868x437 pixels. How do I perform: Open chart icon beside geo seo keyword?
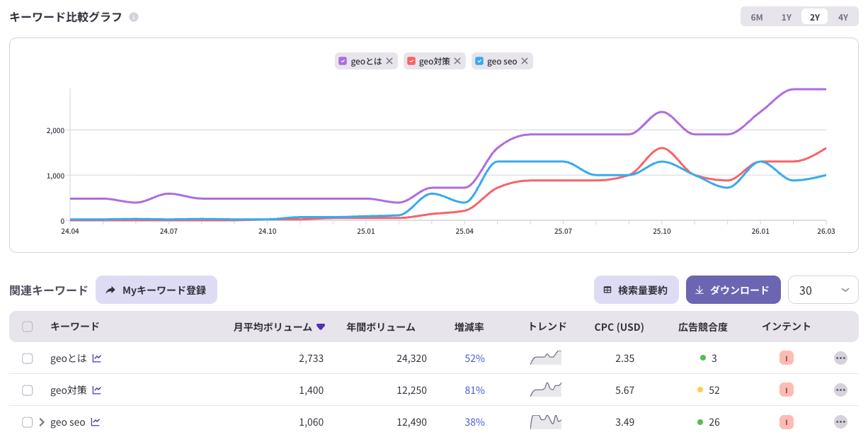tap(96, 422)
